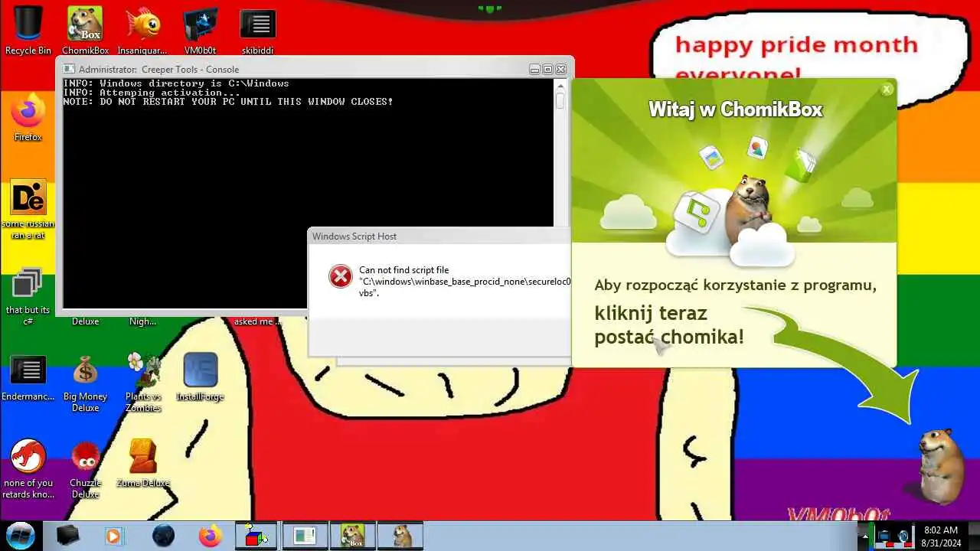The image size is (980, 551).
Task: Click the hamster mascot in the ChomikBox banner
Action: pyautogui.click(x=748, y=210)
